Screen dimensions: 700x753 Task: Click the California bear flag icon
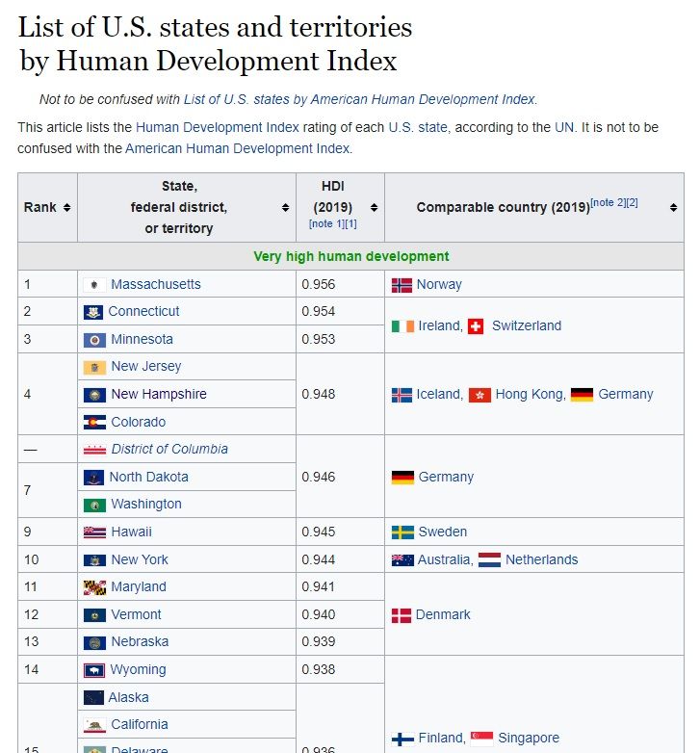(x=94, y=725)
